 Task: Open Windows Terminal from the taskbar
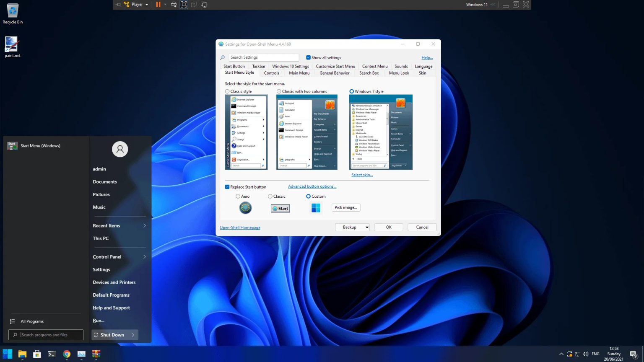(52, 354)
